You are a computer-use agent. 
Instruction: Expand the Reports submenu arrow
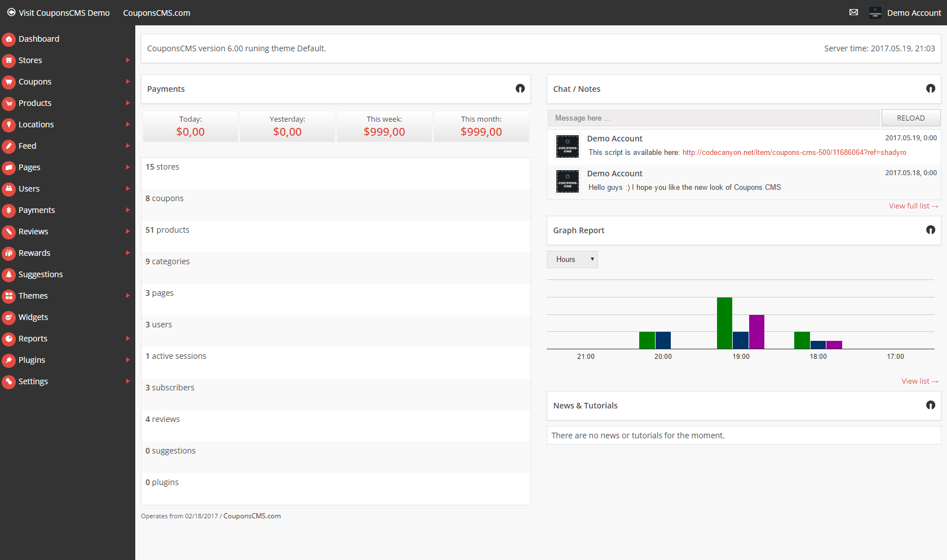(128, 339)
